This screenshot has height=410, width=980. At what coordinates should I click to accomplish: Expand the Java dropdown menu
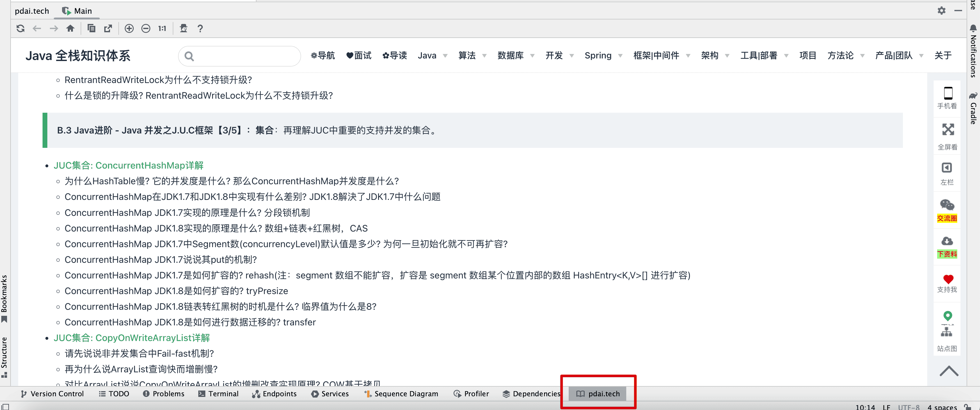(432, 56)
